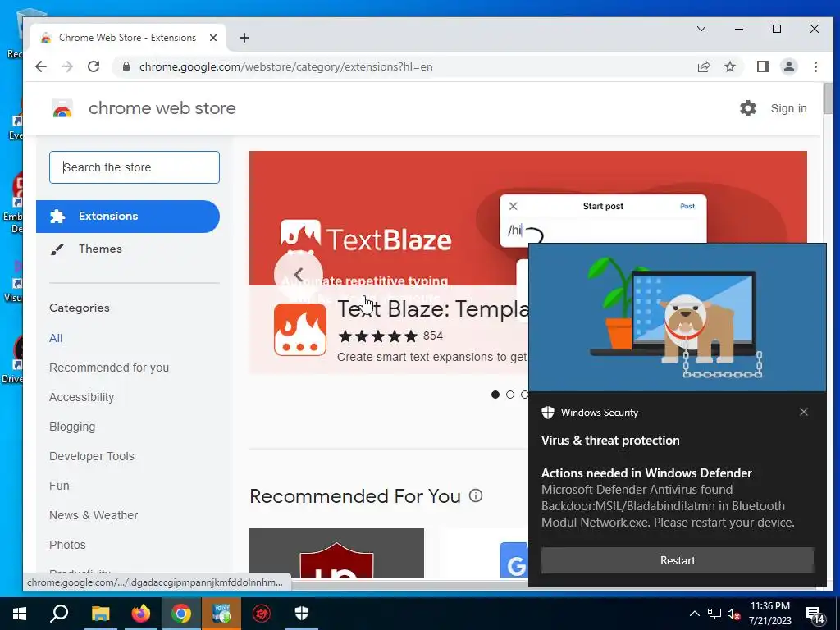Open Web Store settings gear
840x630 pixels.
click(x=747, y=108)
